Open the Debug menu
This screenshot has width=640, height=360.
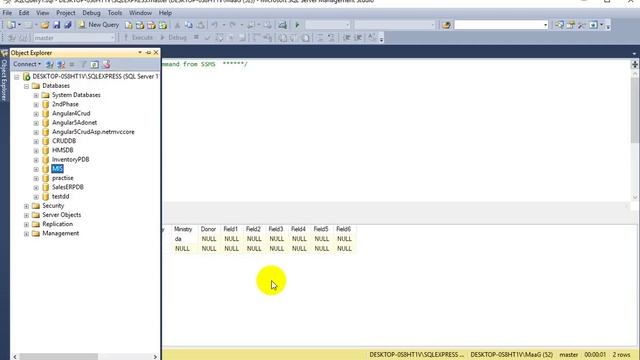91,13
